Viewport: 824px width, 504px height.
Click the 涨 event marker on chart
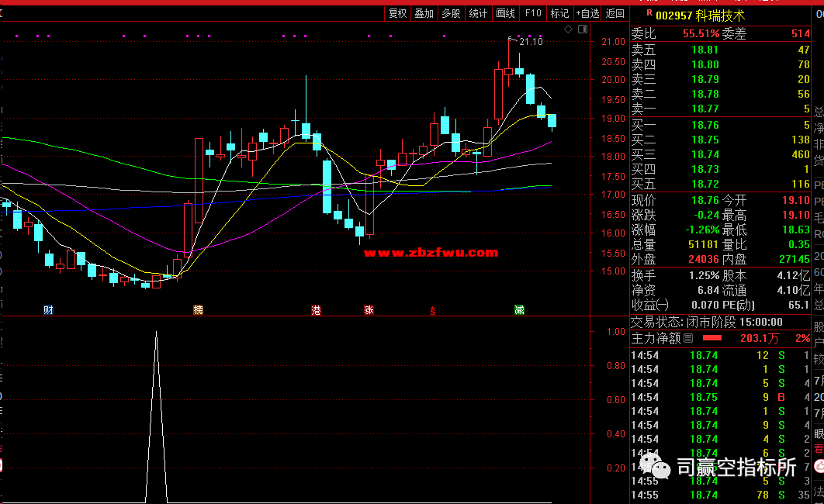369,309
